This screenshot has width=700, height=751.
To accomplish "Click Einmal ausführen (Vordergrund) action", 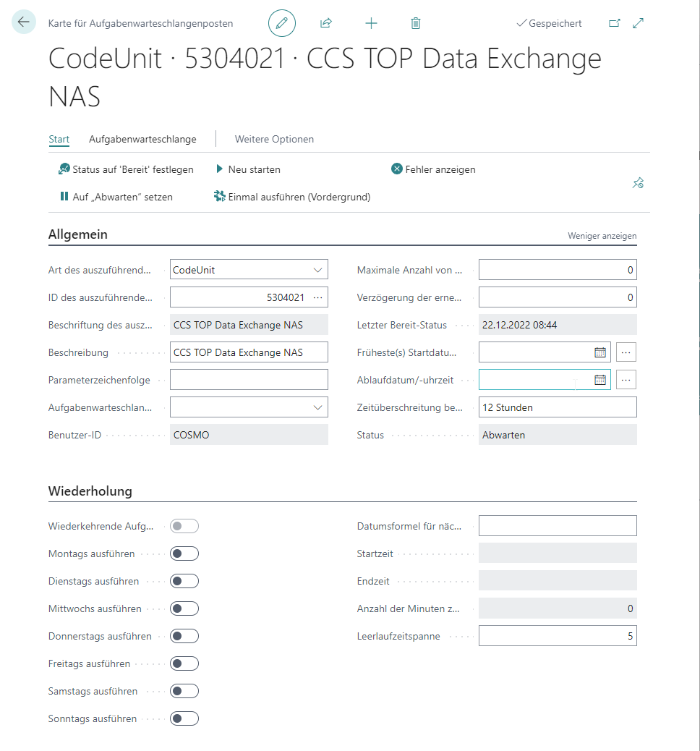I will click(x=292, y=197).
